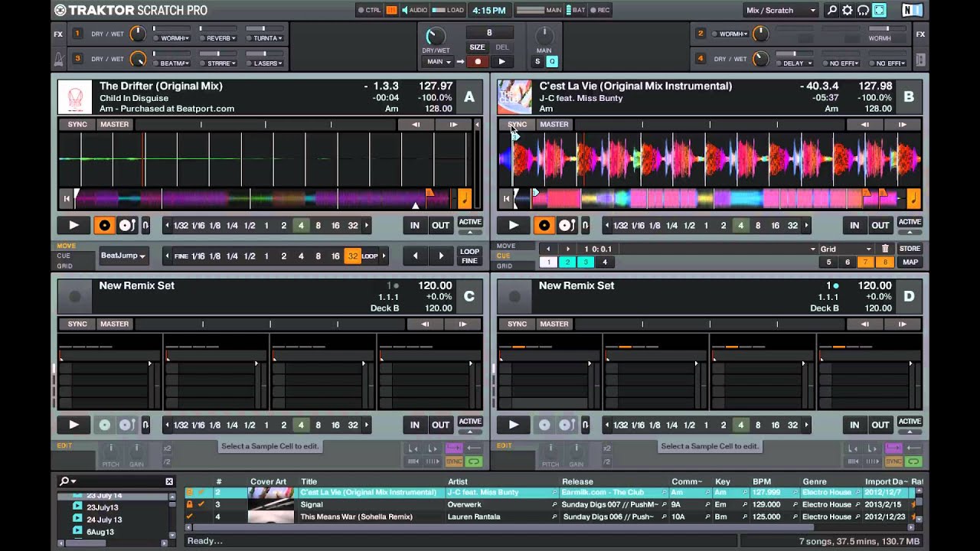980x551 pixels.
Task: Click the loop recorder record button
Action: [x=478, y=62]
